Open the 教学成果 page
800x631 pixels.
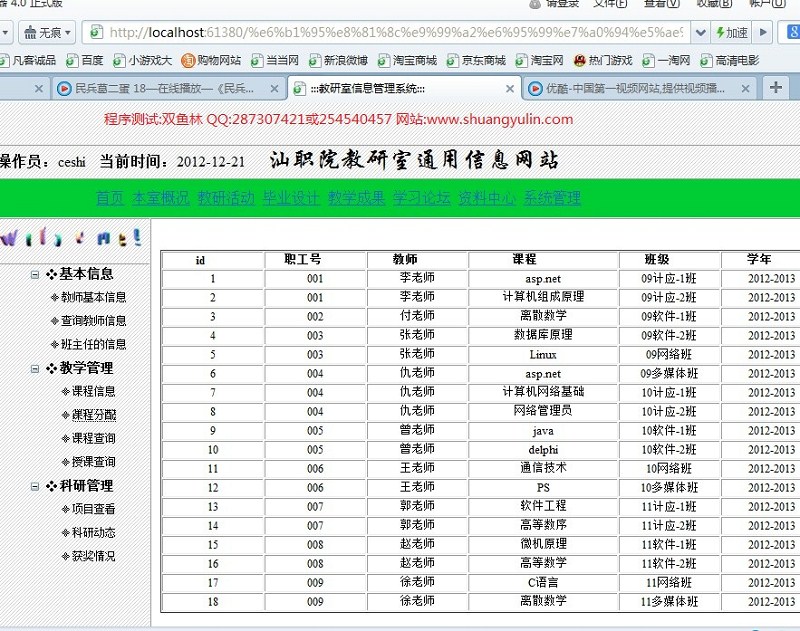tap(357, 198)
